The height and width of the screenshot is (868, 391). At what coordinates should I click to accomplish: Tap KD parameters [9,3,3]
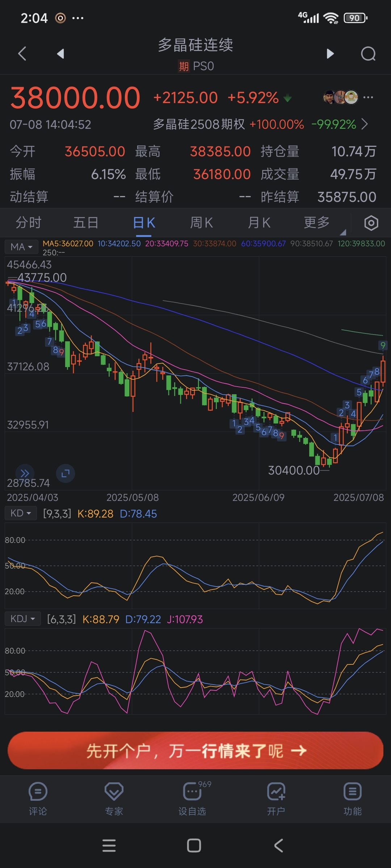(57, 514)
